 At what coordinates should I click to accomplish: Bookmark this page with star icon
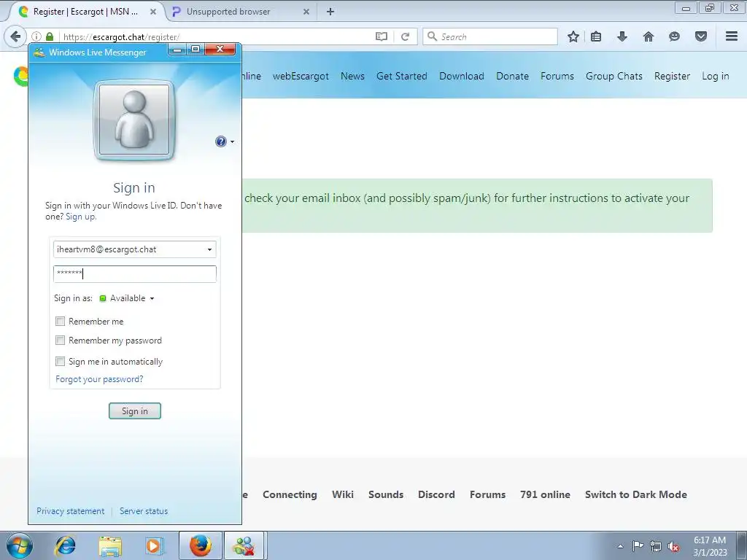point(573,36)
